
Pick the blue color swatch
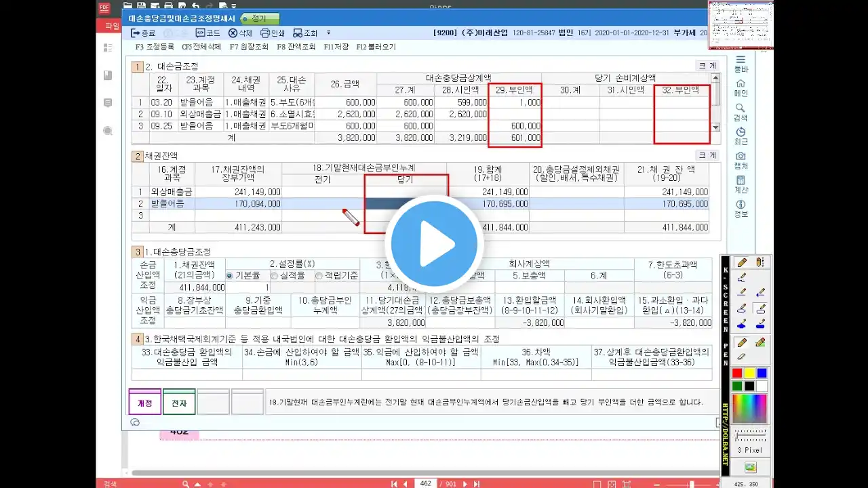point(762,373)
